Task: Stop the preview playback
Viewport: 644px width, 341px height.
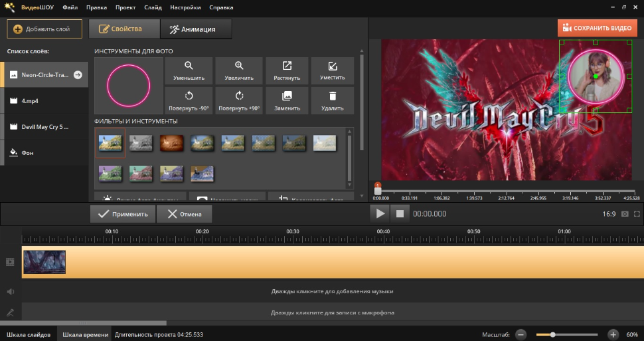Action: click(400, 214)
